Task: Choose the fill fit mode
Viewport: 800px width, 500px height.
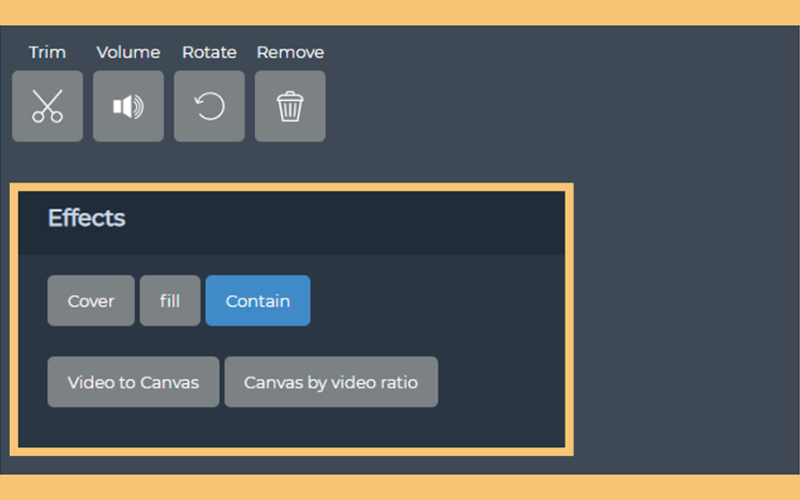Action: pos(170,301)
